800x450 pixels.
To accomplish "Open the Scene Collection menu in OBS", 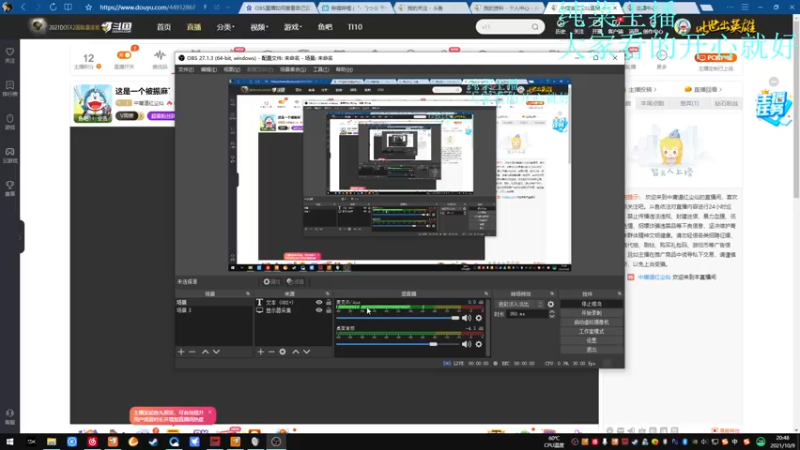I will (293, 69).
